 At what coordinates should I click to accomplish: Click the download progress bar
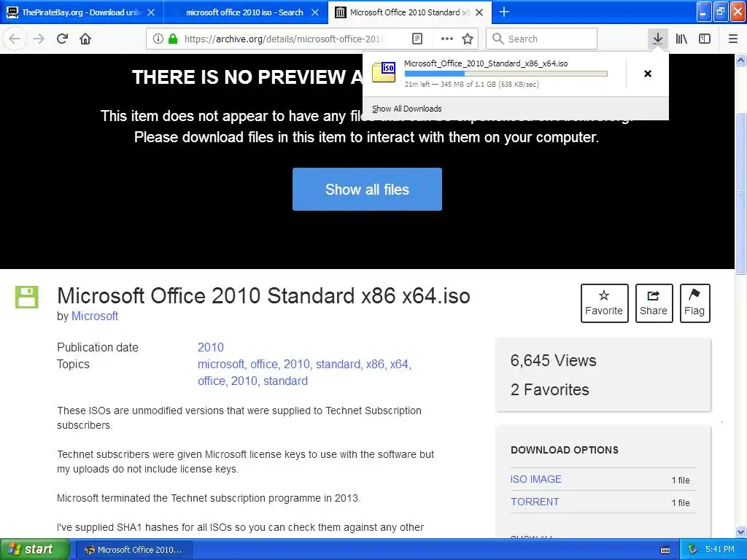(506, 74)
